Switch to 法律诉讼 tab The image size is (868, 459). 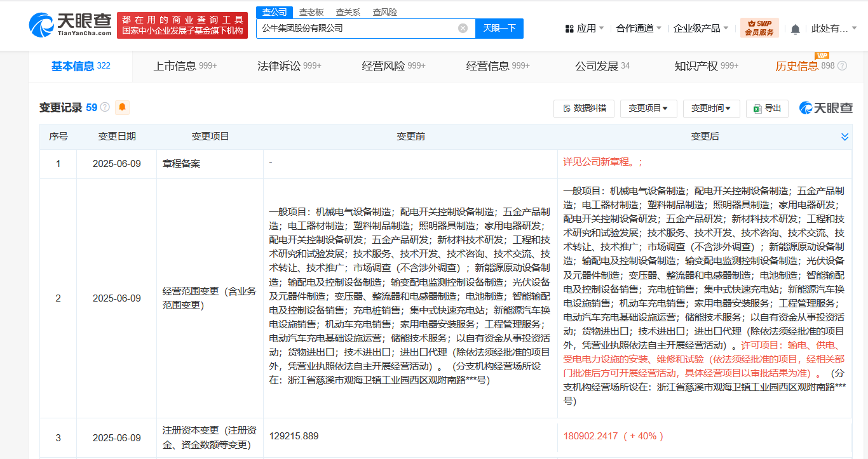[x=288, y=66]
